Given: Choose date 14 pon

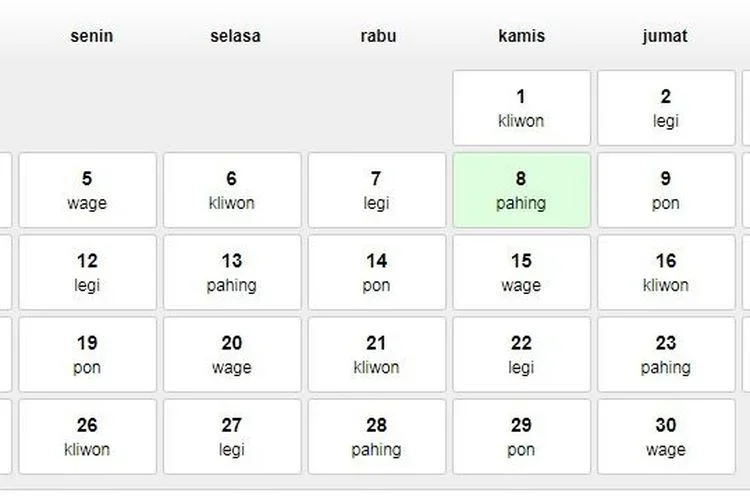Looking at the screenshot, I should coord(376,272).
